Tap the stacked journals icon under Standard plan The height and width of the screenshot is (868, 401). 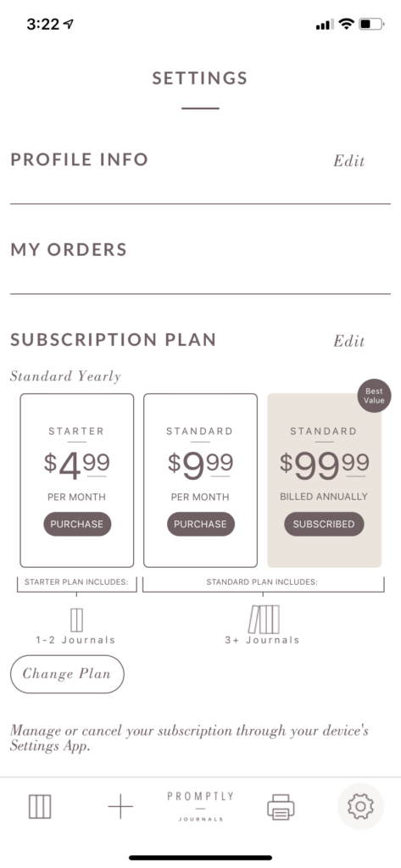coord(264,619)
